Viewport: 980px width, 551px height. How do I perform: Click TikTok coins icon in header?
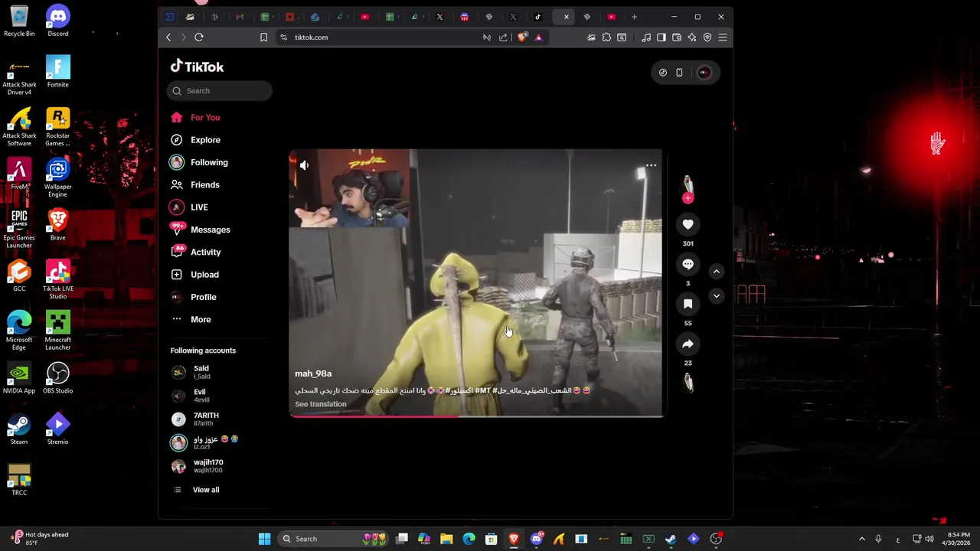tap(663, 73)
